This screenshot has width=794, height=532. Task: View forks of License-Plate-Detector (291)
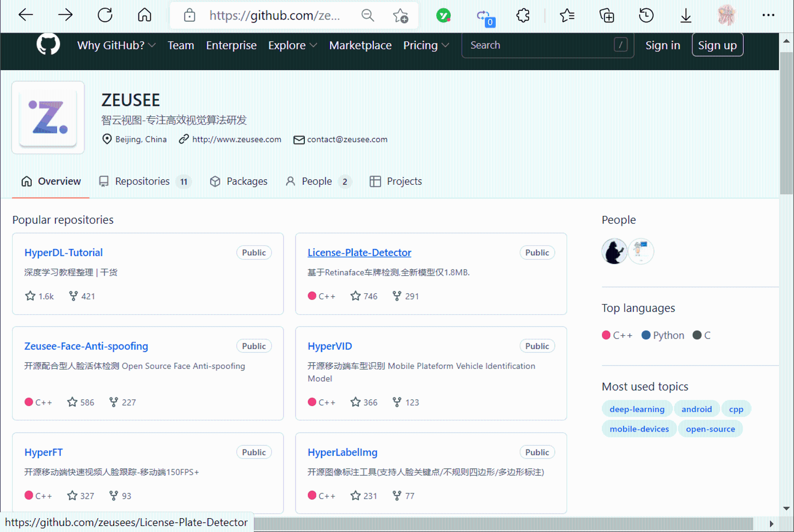click(405, 296)
